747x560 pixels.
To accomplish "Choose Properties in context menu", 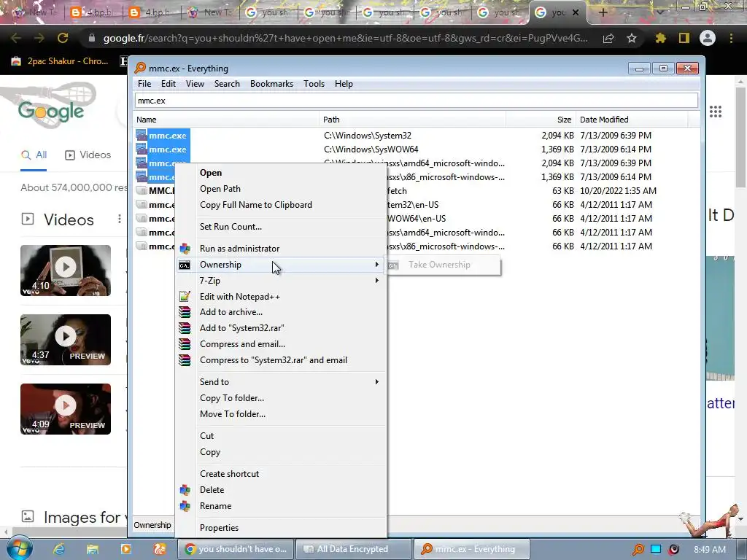I will tap(282, 528).
